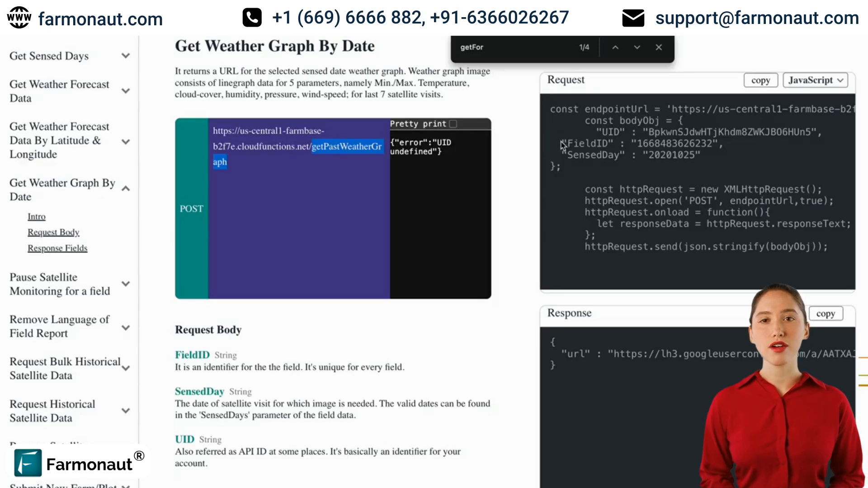Click the httpRequest.send code line

(706, 247)
